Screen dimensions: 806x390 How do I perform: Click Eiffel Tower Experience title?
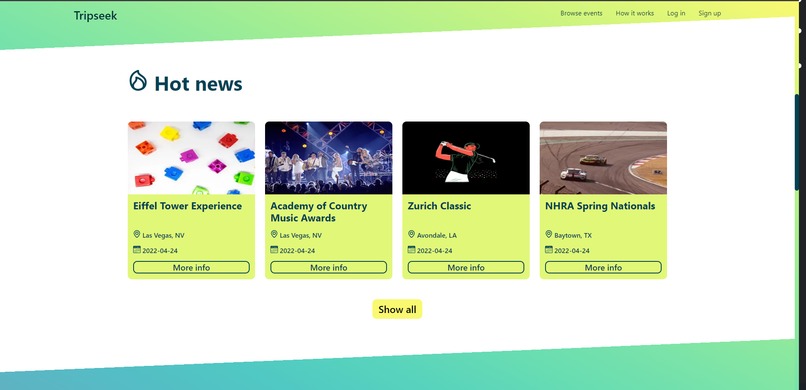point(187,206)
